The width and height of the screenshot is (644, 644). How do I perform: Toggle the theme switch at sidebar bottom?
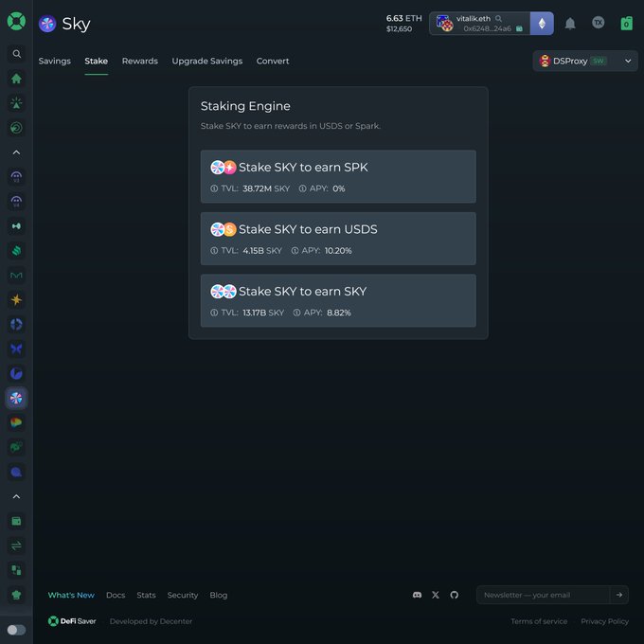16,630
